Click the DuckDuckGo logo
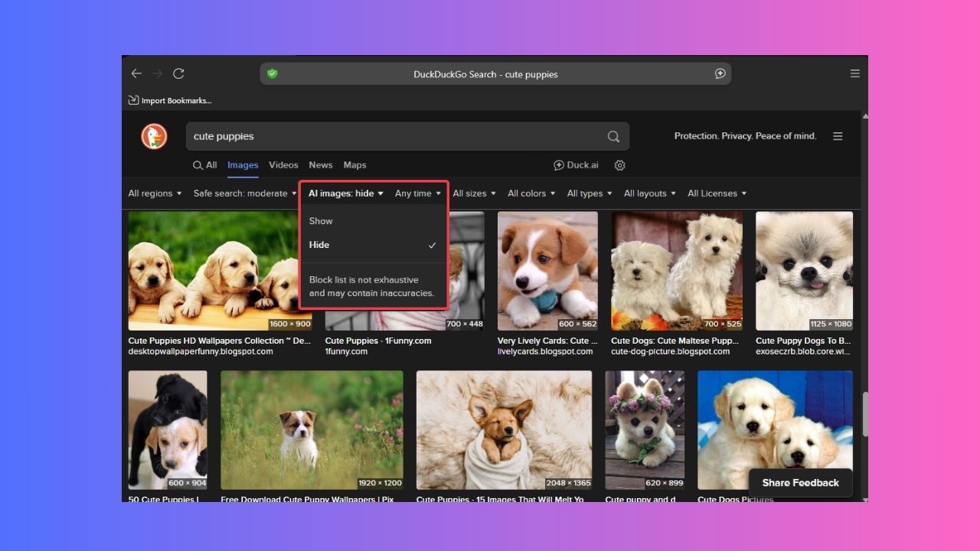 pyautogui.click(x=153, y=135)
